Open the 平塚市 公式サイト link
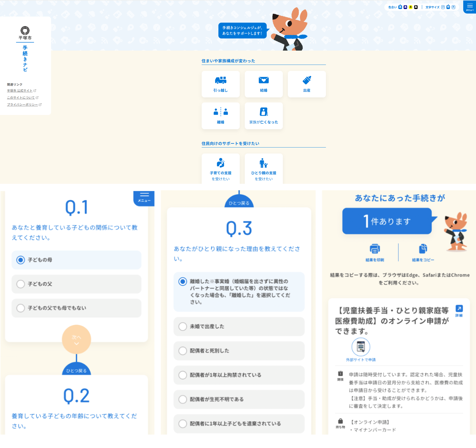This screenshot has height=448, width=476. click(20, 91)
